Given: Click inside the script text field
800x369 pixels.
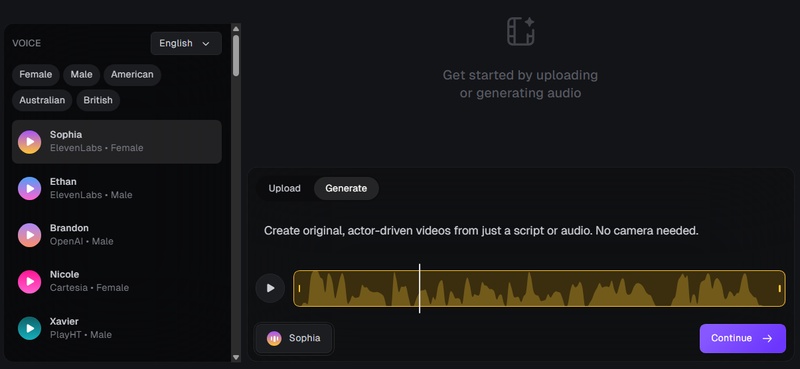Looking at the screenshot, I should [x=520, y=231].
